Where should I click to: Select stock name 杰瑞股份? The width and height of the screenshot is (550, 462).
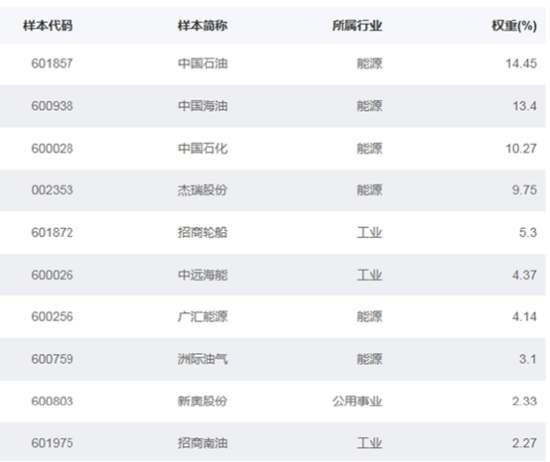click(202, 190)
